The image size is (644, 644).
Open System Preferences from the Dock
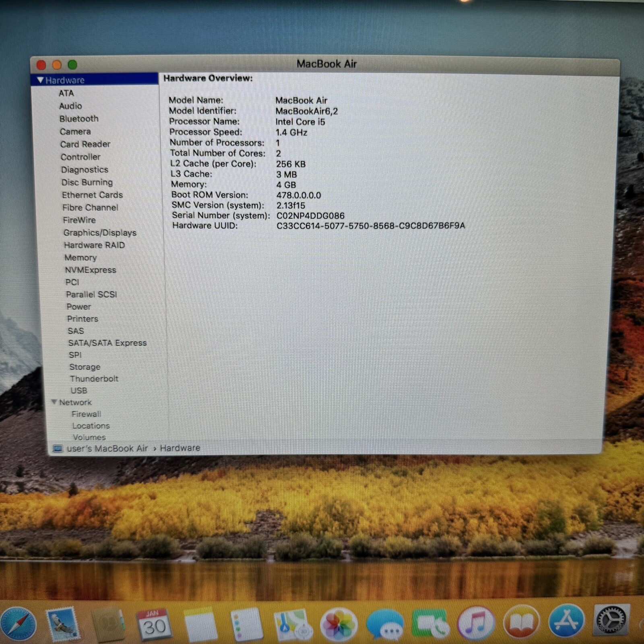pyautogui.click(x=611, y=620)
